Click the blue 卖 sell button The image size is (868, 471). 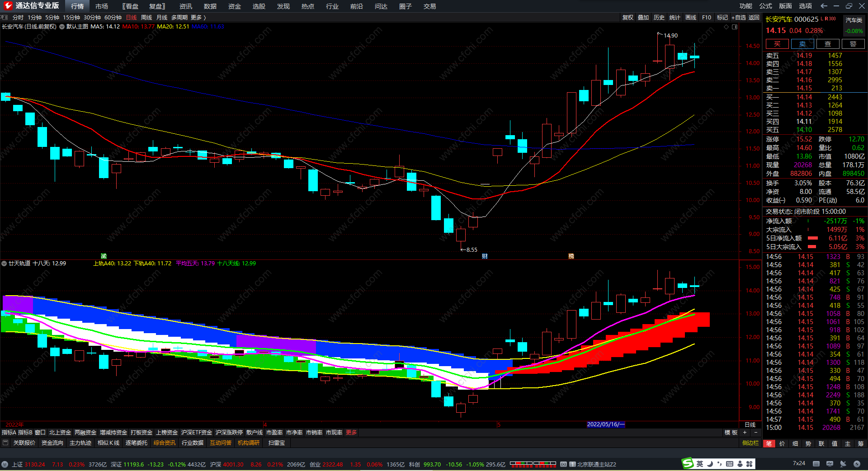click(802, 44)
